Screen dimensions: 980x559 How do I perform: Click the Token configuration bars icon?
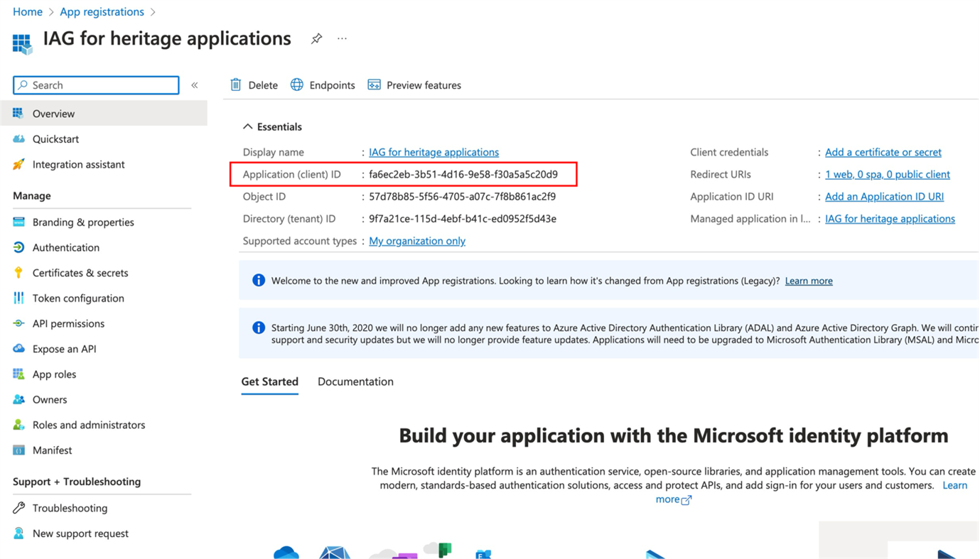tap(18, 298)
